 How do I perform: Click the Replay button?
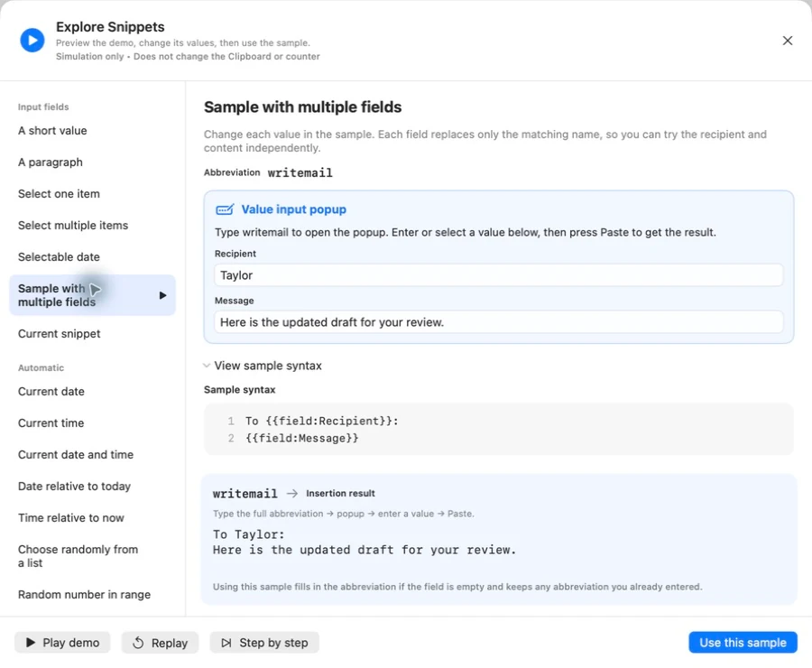(160, 643)
